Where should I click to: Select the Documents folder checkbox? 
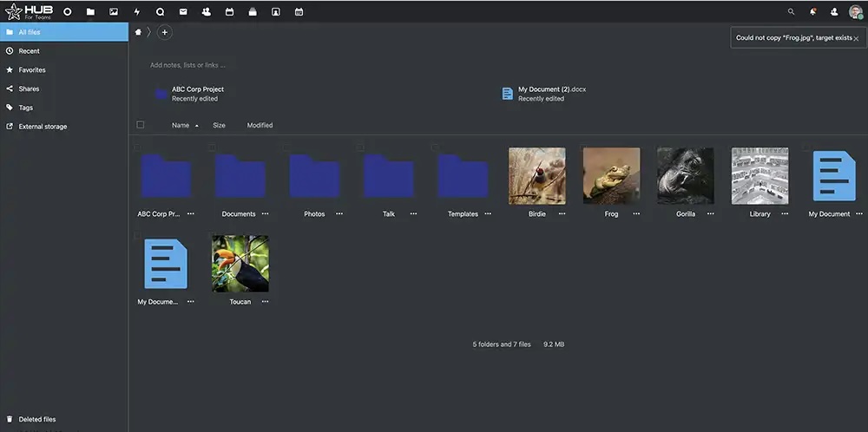tap(212, 147)
